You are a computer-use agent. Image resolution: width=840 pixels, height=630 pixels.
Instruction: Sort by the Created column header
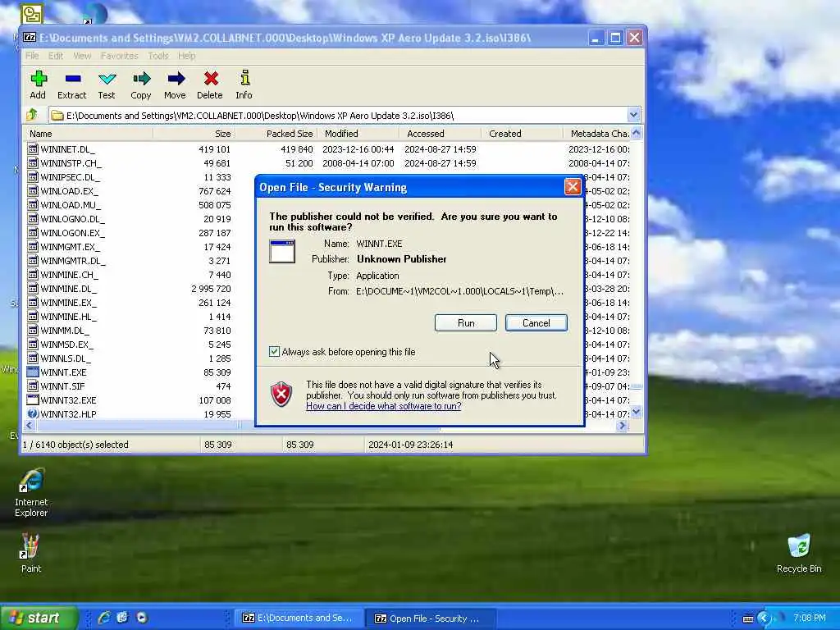523,134
